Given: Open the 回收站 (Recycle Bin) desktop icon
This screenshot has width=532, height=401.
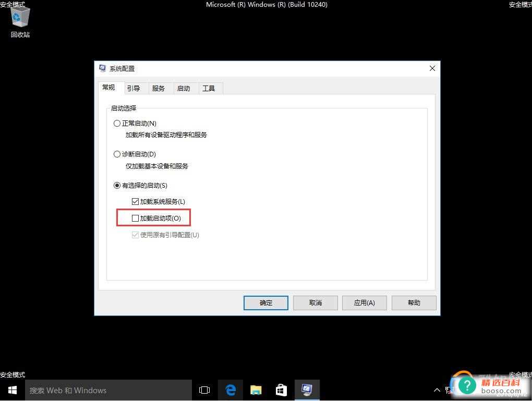Looking at the screenshot, I should coord(20,21).
